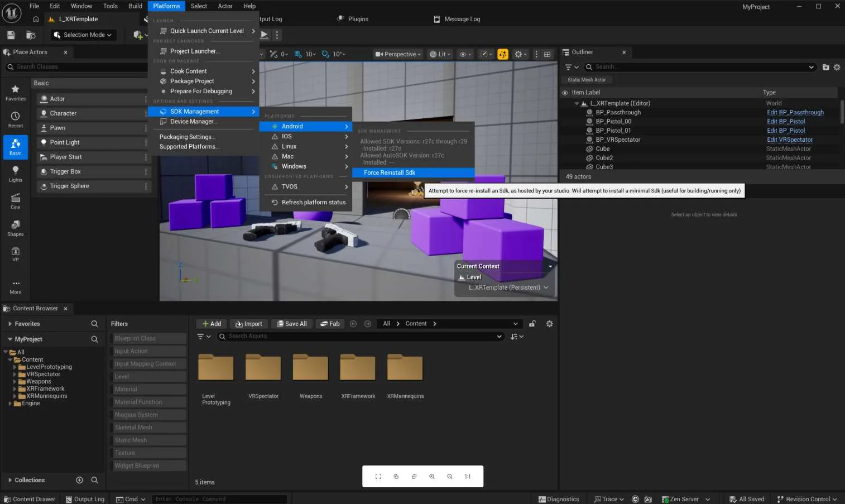Expand the Perspective viewport dropdown
The width and height of the screenshot is (845, 504).
click(398, 54)
